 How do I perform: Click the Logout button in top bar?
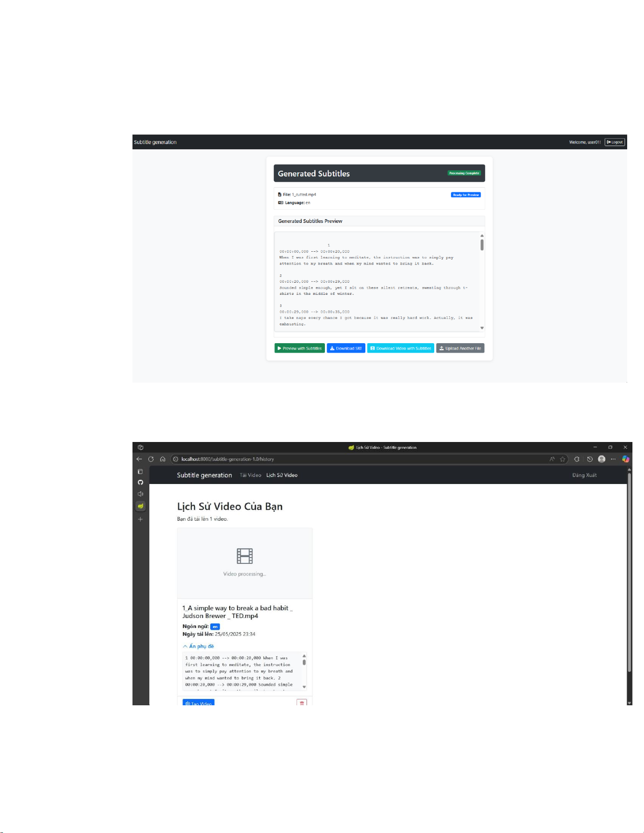[615, 142]
